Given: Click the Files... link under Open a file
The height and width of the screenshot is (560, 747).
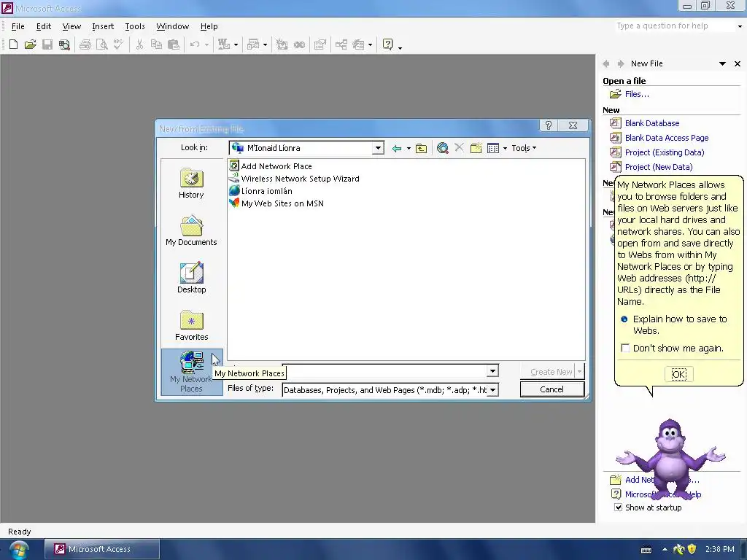Looking at the screenshot, I should (x=636, y=94).
